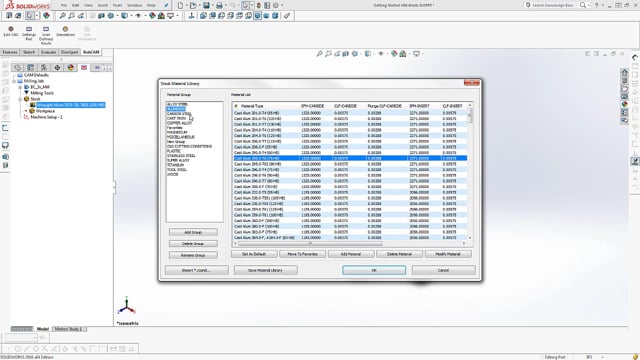Click Zoom to Area icon in left toolbar

pos(71,16)
